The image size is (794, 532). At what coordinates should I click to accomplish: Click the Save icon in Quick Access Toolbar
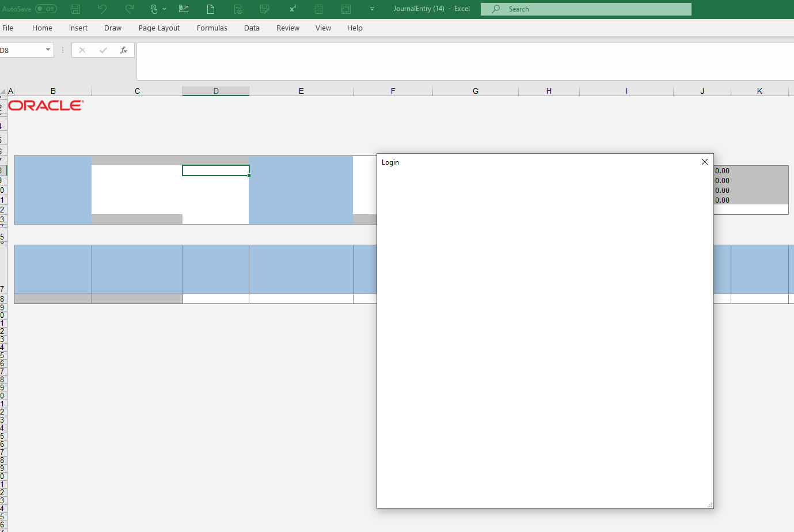pos(75,9)
